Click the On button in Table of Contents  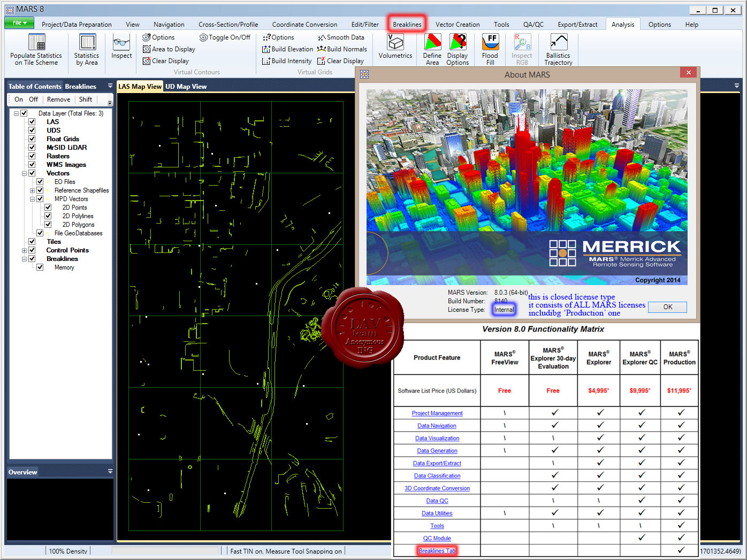point(19,99)
